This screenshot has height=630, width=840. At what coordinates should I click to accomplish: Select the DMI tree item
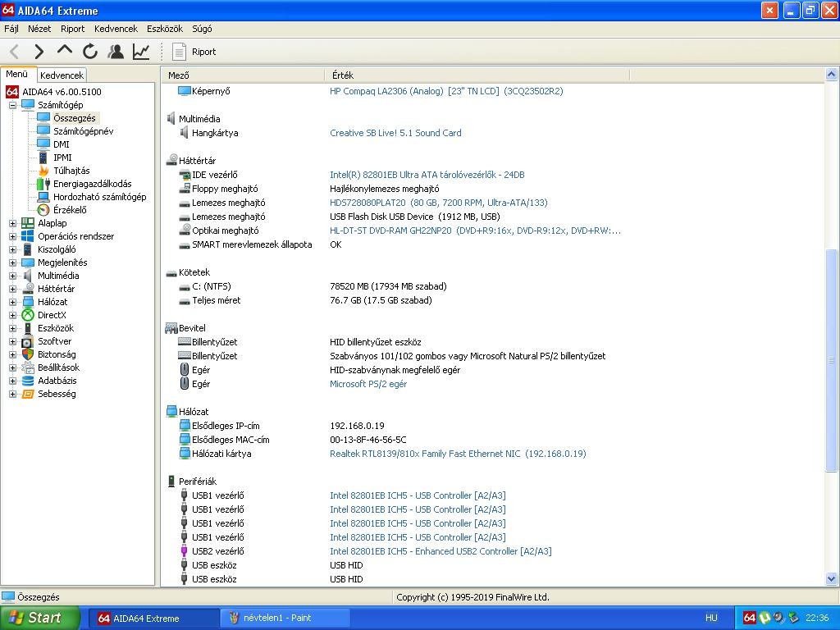tap(61, 144)
